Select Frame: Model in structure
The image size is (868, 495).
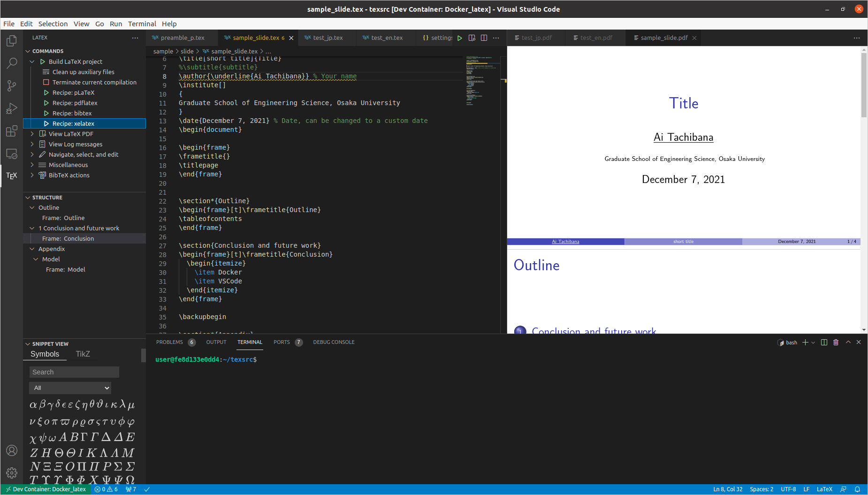click(x=84, y=269)
